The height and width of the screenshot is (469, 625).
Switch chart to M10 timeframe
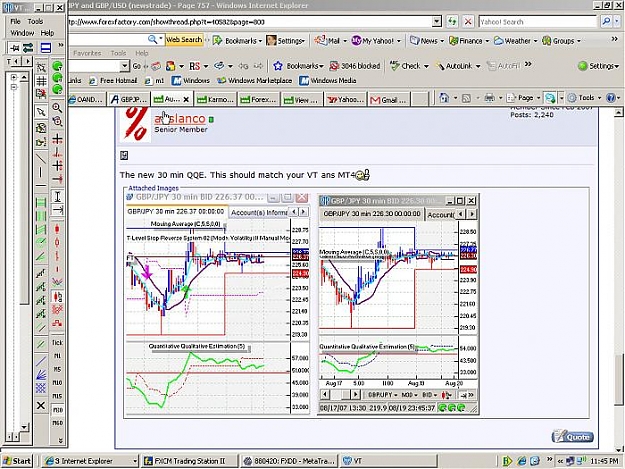(57, 383)
